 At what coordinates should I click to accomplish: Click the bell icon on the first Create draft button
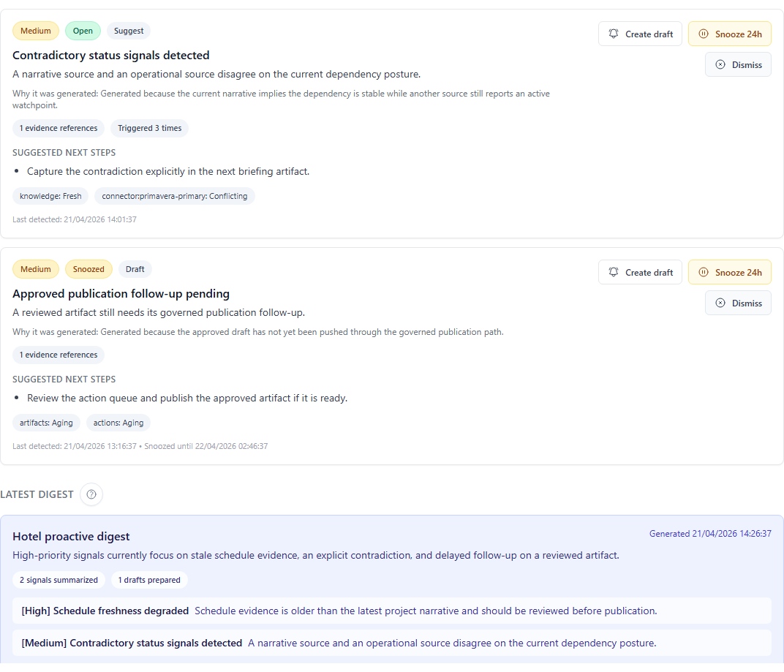point(613,34)
